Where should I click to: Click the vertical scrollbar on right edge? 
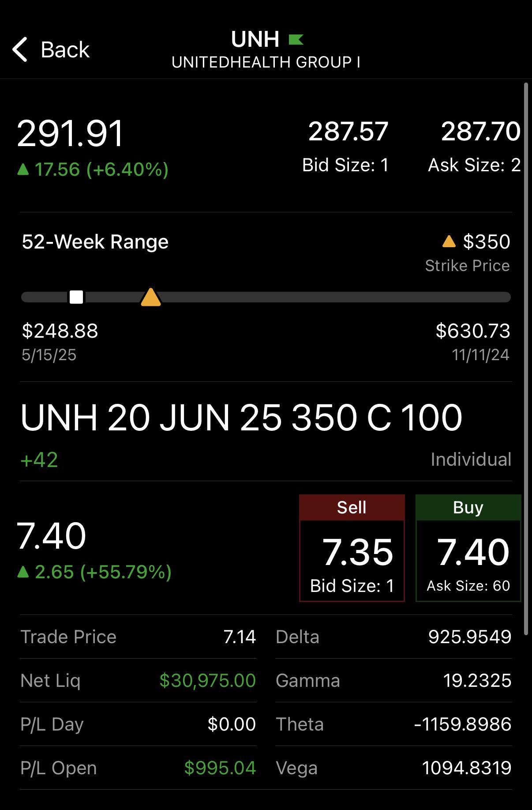pos(526,358)
